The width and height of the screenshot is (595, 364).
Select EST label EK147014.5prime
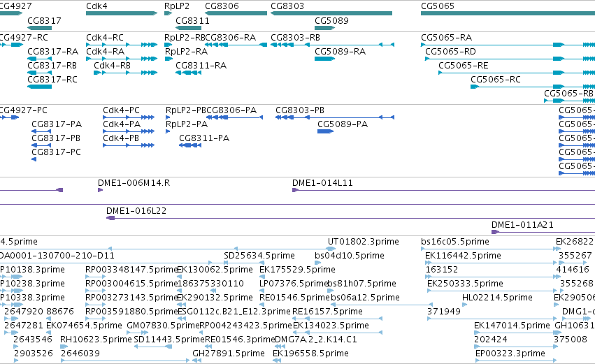(x=512, y=326)
